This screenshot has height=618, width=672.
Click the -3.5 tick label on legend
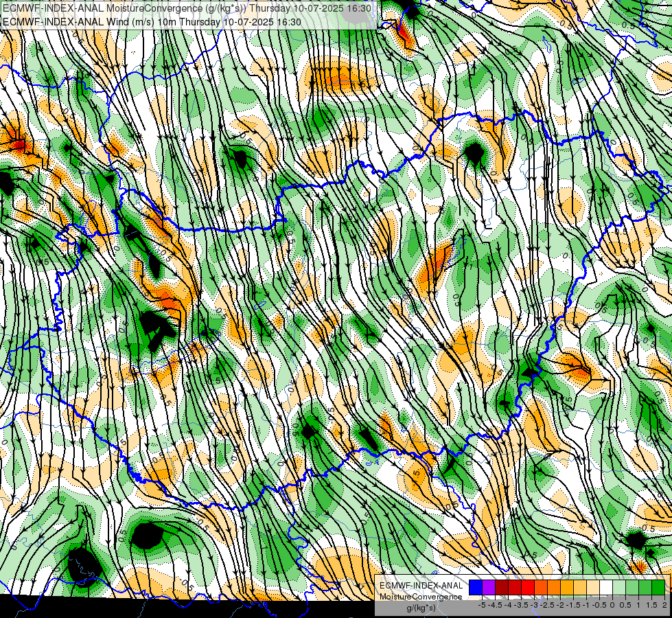[x=521, y=605]
